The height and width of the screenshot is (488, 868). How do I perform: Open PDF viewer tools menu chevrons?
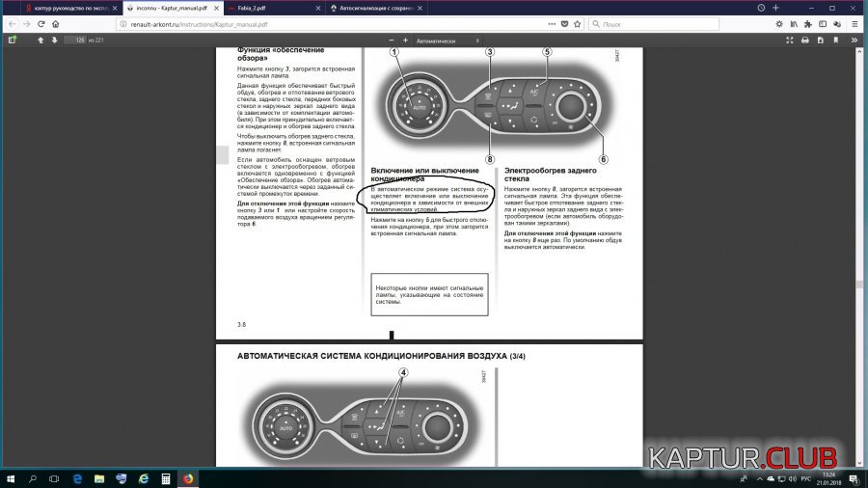tap(854, 40)
